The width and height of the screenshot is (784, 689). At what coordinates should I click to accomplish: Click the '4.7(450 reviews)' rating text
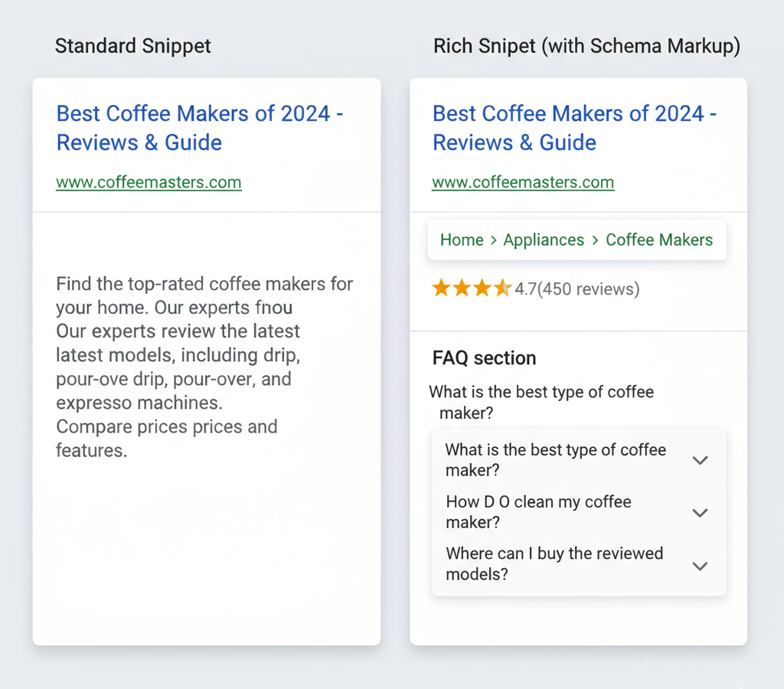coord(577,289)
